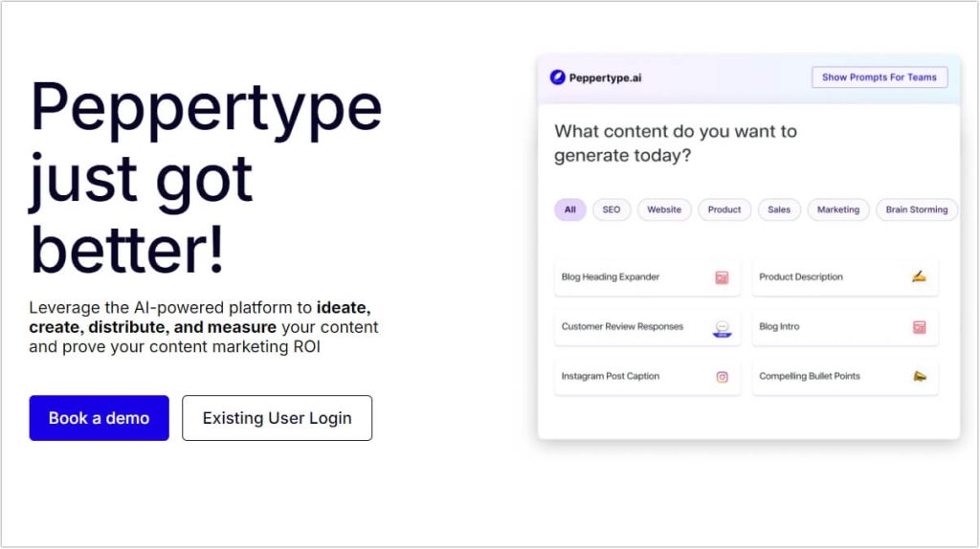Open the Brain Storming category
Image resolution: width=980 pixels, height=549 pixels.
click(x=916, y=209)
